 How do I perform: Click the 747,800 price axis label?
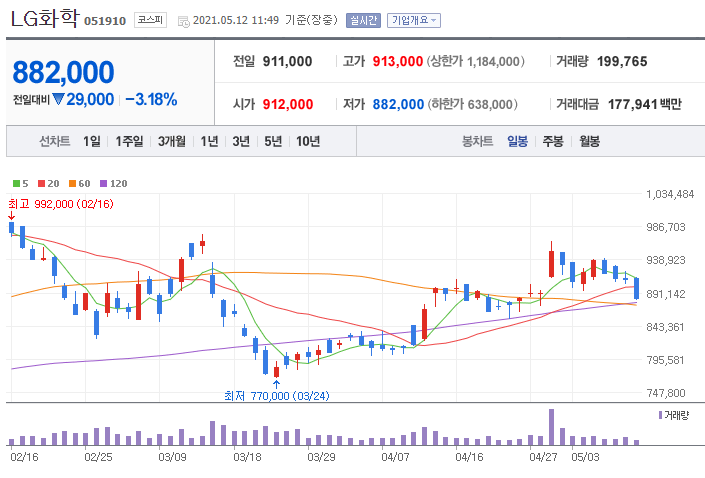tap(666, 393)
